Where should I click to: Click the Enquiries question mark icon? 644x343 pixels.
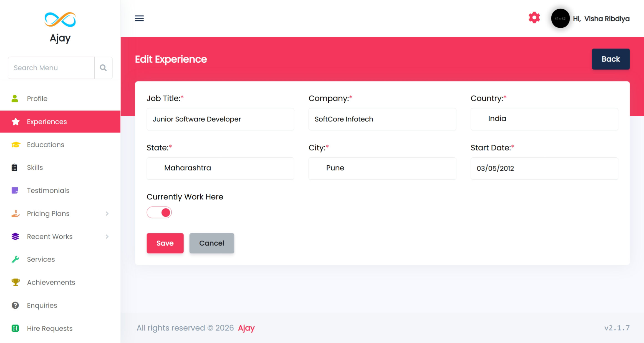(x=16, y=305)
